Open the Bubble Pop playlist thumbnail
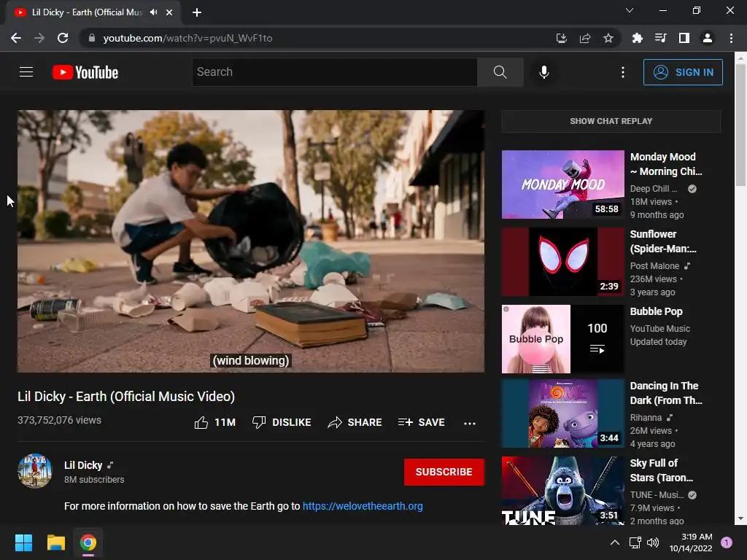Viewport: 747px width, 560px height. point(562,339)
